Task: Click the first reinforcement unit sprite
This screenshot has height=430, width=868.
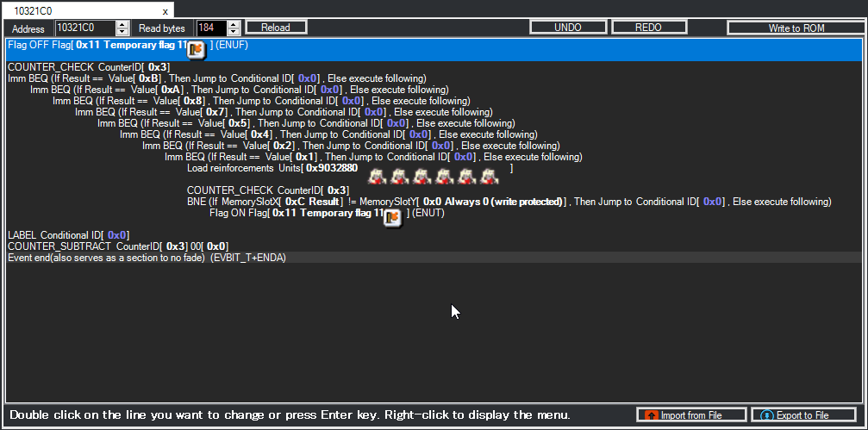Action: tap(377, 176)
